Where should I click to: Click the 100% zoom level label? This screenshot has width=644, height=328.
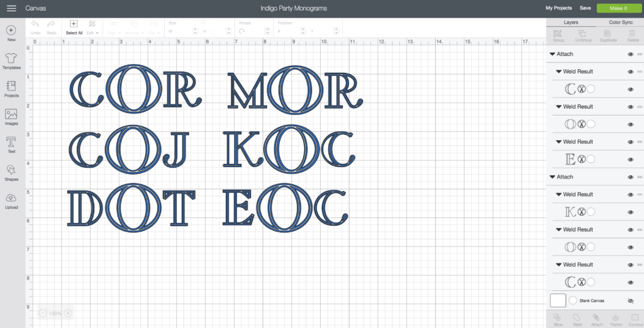pyautogui.click(x=55, y=314)
